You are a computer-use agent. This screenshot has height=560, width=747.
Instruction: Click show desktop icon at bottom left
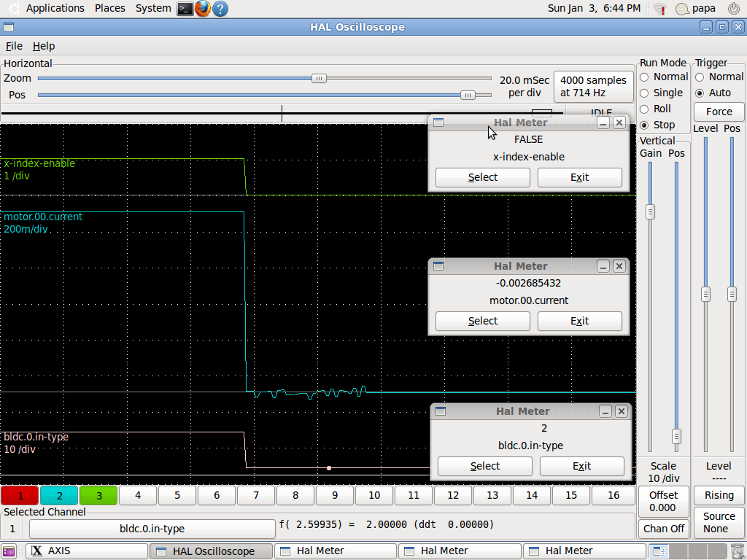(x=9, y=551)
